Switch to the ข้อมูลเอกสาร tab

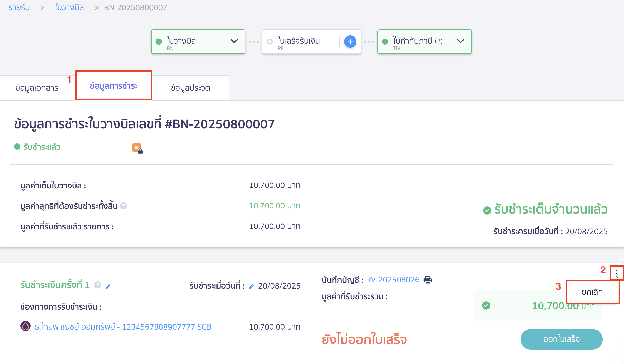pos(37,88)
